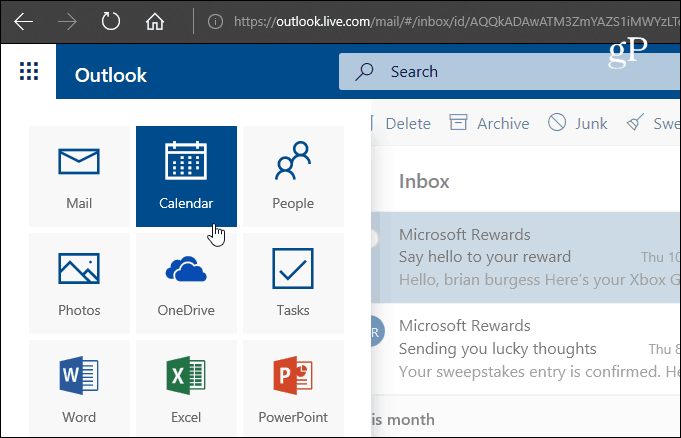Click the Archive box icon
681x438 pixels.
[458, 123]
